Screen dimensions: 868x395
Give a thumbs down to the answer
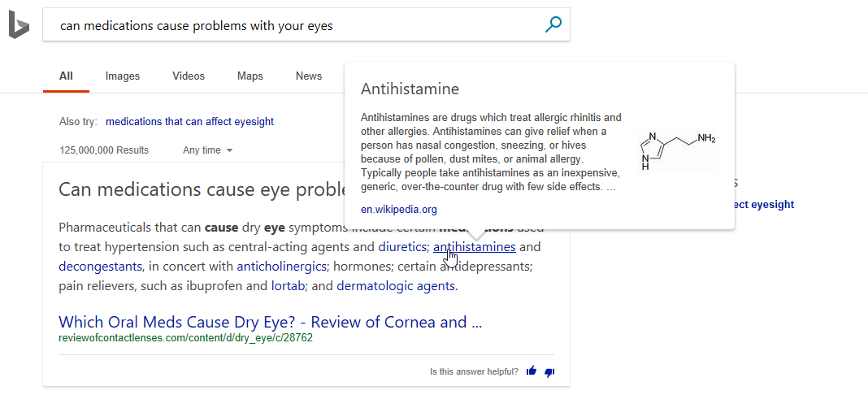coord(549,372)
